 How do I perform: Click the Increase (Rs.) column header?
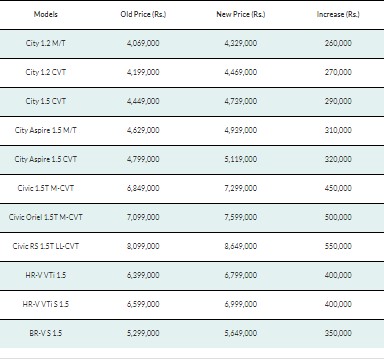(338, 14)
